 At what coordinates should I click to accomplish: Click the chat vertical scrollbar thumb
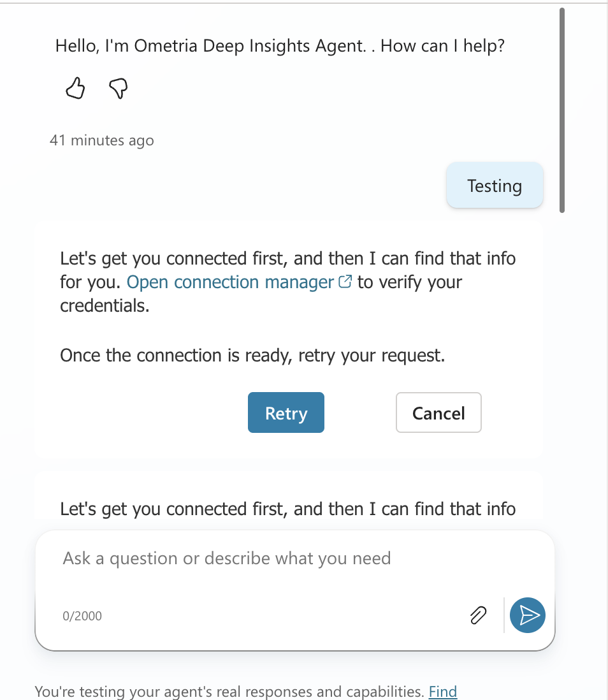pyautogui.click(x=562, y=110)
